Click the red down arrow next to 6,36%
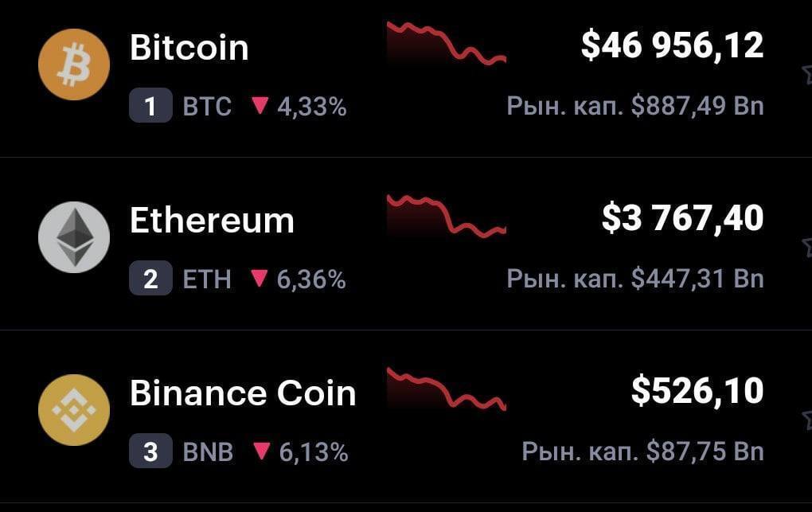Viewport: 812px width, 512px height. point(260,279)
